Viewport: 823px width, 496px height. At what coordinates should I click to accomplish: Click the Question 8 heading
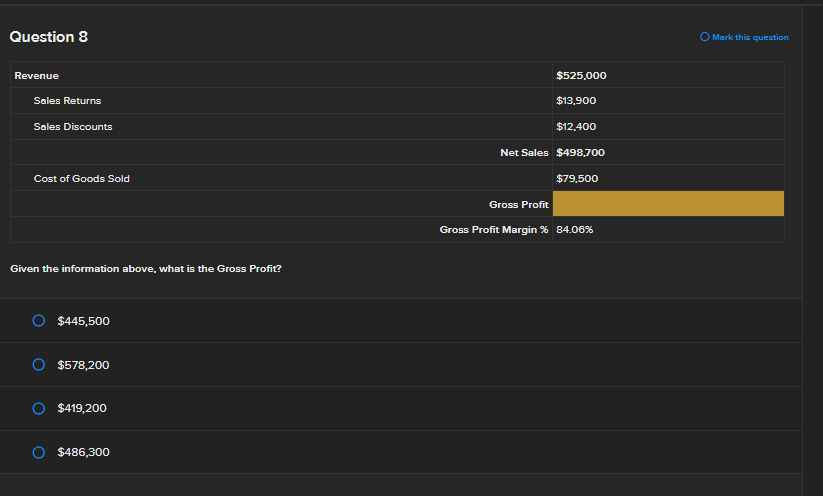(x=48, y=37)
